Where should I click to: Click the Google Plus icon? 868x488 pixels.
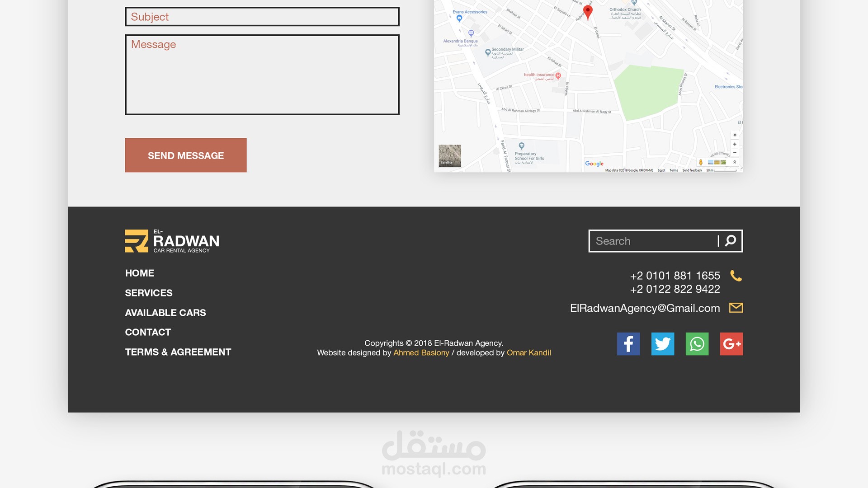click(x=731, y=344)
